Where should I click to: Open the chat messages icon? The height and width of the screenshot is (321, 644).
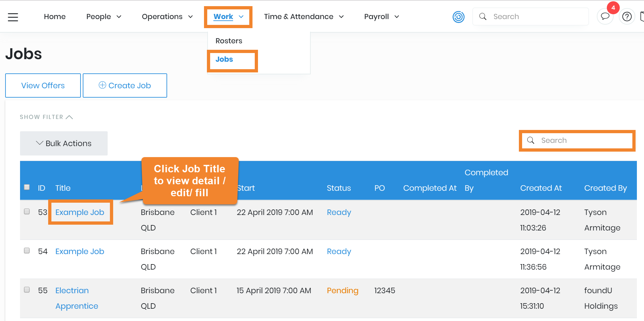tap(605, 16)
